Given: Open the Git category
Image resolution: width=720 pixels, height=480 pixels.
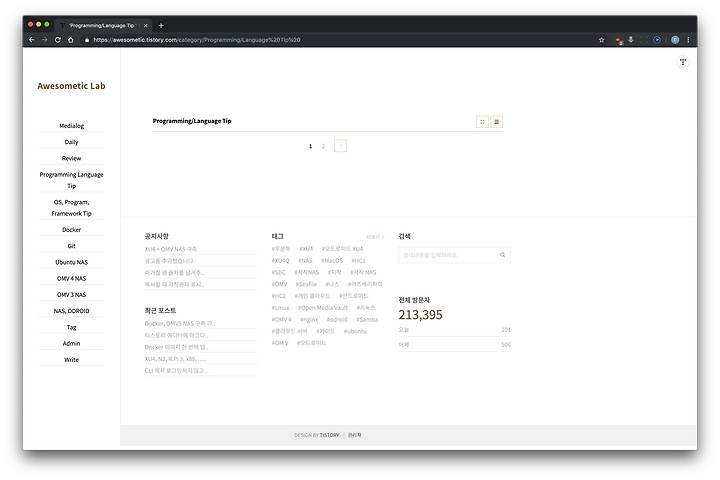Looking at the screenshot, I should [72, 246].
